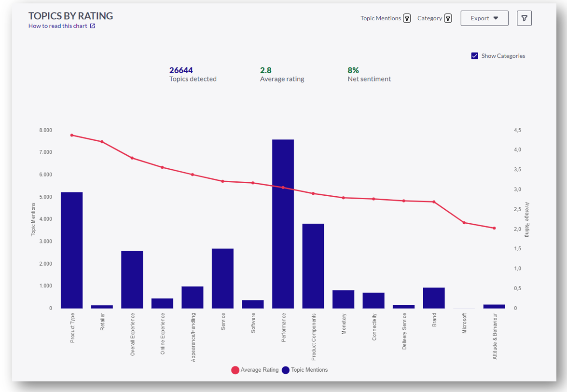This screenshot has width=567, height=392.
Task: Click the red Average Rating legend marker
Action: 235,369
